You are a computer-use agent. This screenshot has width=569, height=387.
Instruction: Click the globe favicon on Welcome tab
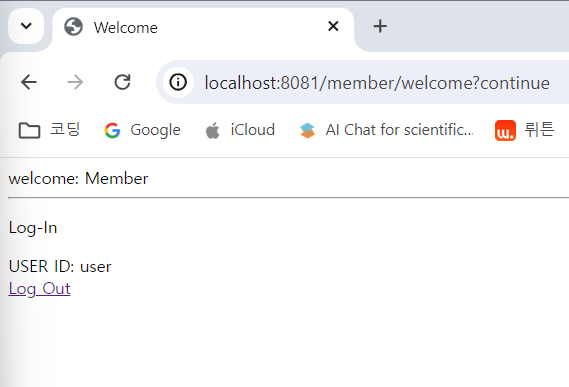(73, 27)
